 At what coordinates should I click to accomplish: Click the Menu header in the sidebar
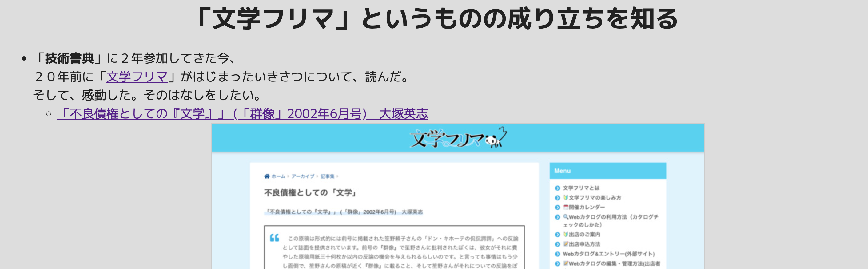click(607, 171)
